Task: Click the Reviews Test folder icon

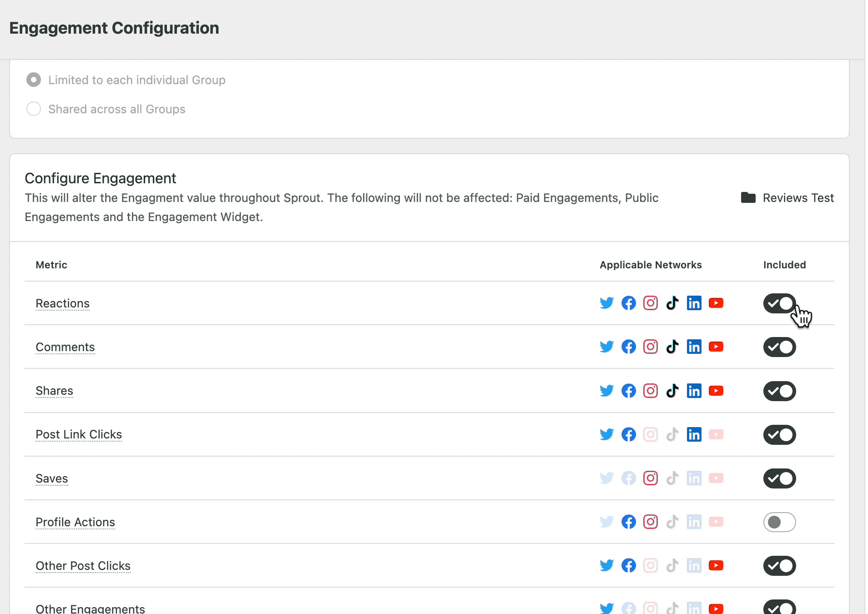Action: coord(748,197)
